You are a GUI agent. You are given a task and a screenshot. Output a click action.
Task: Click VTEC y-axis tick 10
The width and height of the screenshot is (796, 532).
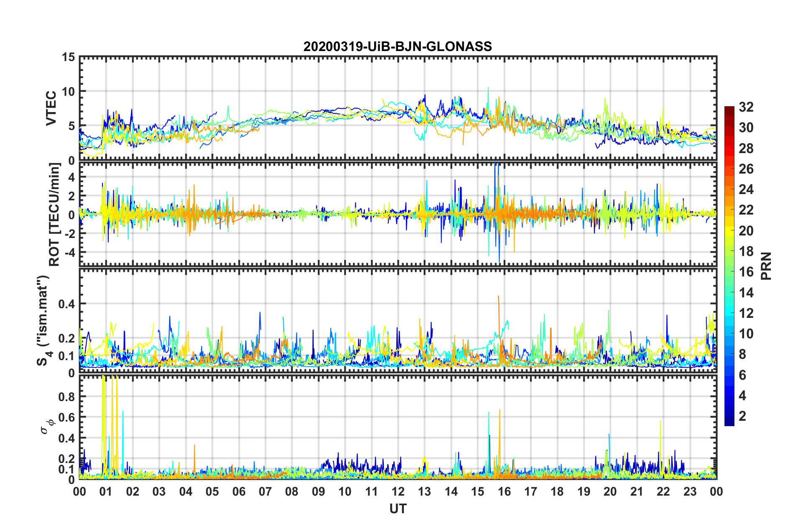[x=68, y=91]
